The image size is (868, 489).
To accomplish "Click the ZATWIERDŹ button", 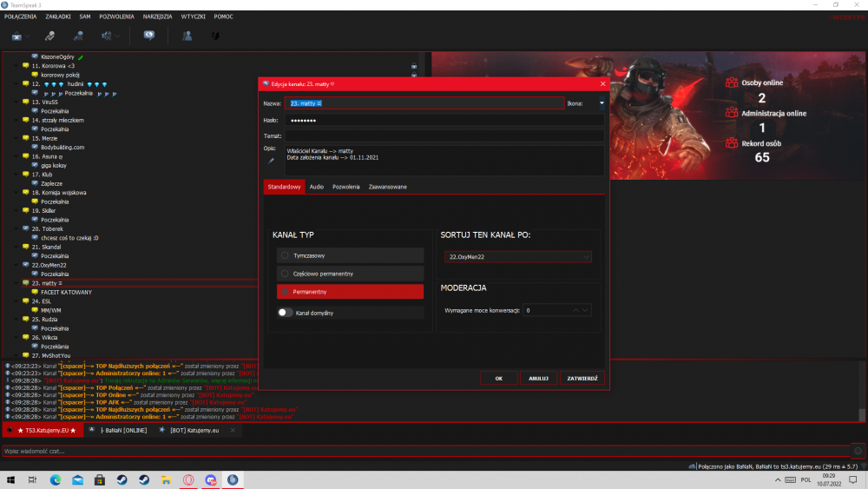I will point(582,378).
